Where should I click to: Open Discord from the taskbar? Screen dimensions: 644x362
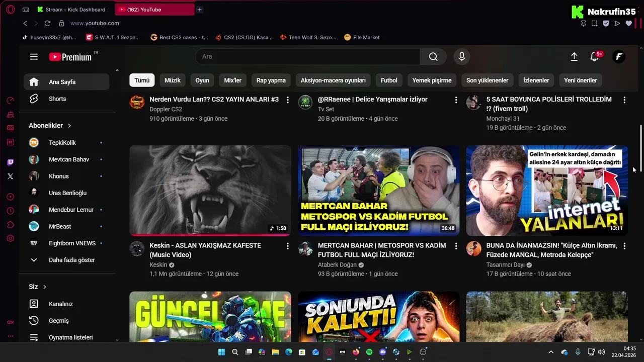pyautogui.click(x=383, y=352)
